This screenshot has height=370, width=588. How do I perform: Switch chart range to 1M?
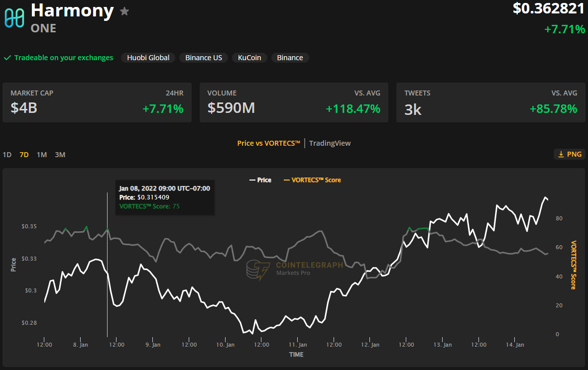(42, 155)
